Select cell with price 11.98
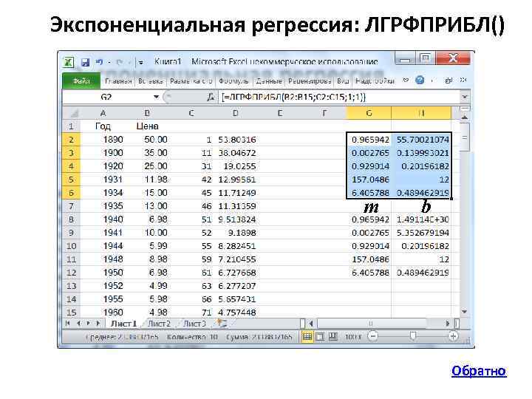Screen dimensions: 532x399 point(147,179)
